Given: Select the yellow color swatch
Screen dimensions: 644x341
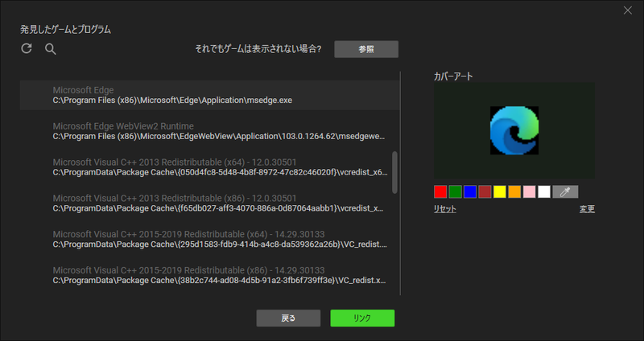Looking at the screenshot, I should (x=499, y=191).
